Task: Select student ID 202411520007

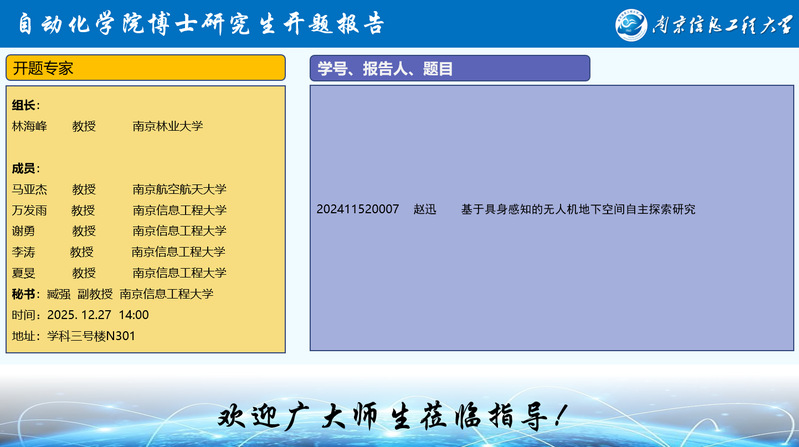Action: [x=357, y=209]
